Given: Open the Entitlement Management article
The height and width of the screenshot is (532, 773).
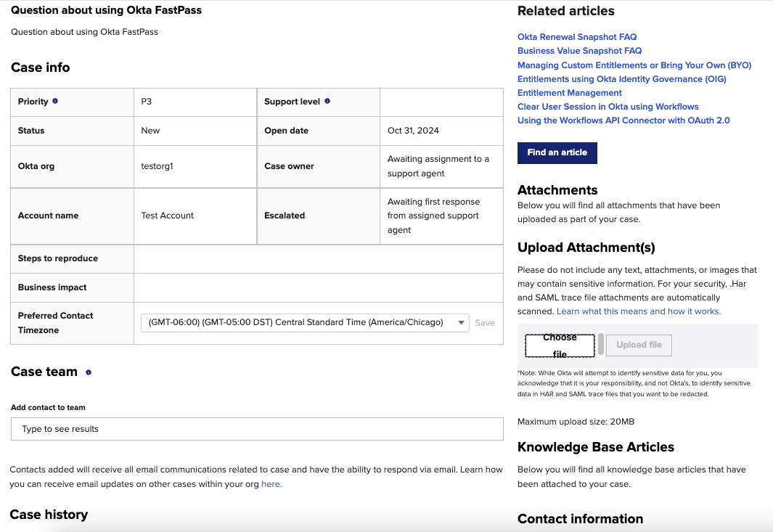Looking at the screenshot, I should point(569,93).
